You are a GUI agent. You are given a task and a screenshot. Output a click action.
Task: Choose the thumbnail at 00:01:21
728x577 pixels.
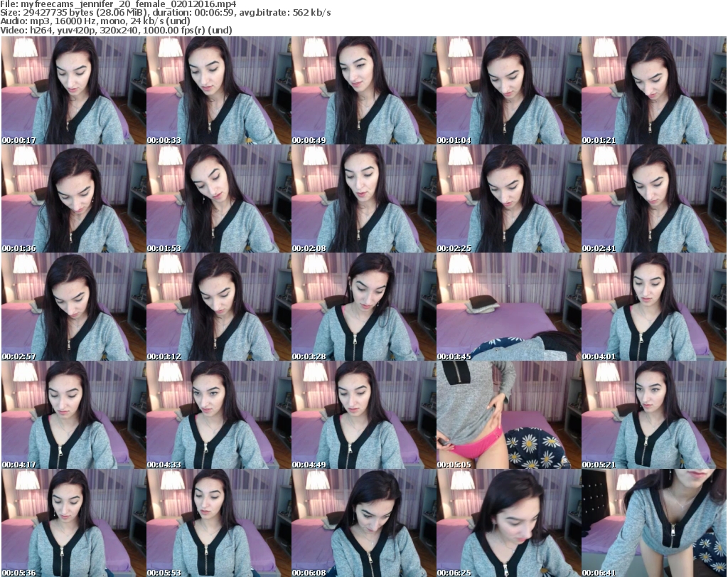coord(654,90)
